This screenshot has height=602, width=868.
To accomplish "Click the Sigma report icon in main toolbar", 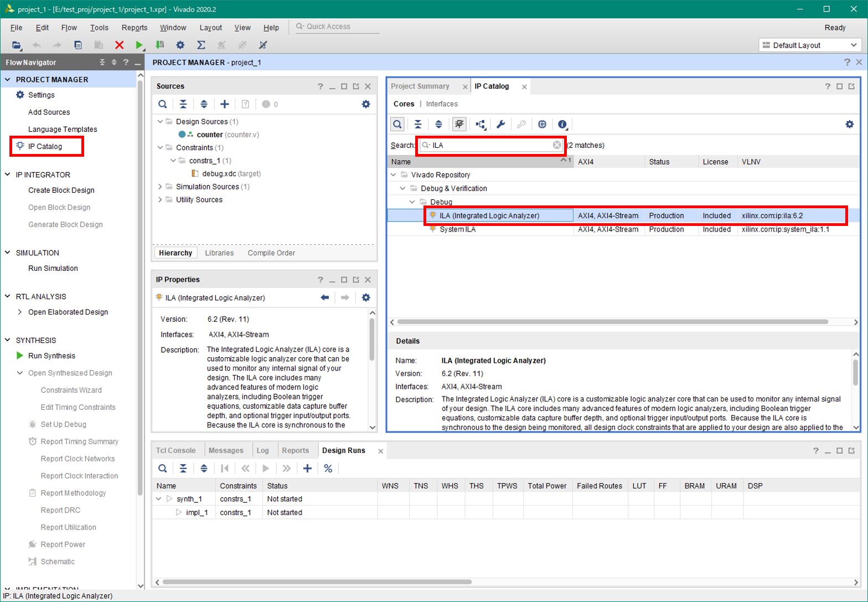I will point(201,45).
